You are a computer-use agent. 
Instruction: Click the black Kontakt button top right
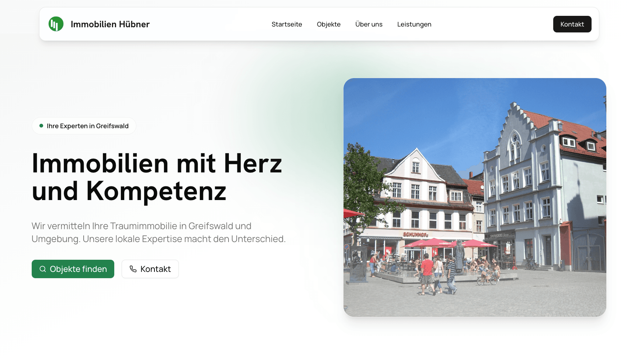572,24
